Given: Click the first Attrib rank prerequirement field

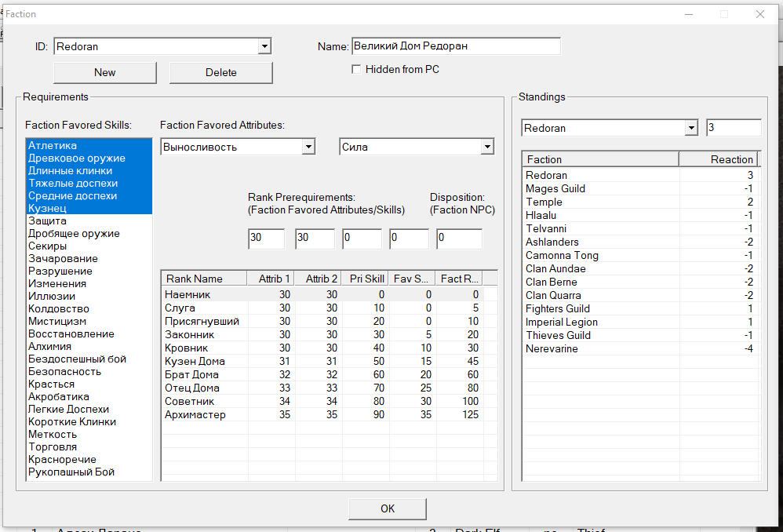Looking at the screenshot, I should (266, 239).
